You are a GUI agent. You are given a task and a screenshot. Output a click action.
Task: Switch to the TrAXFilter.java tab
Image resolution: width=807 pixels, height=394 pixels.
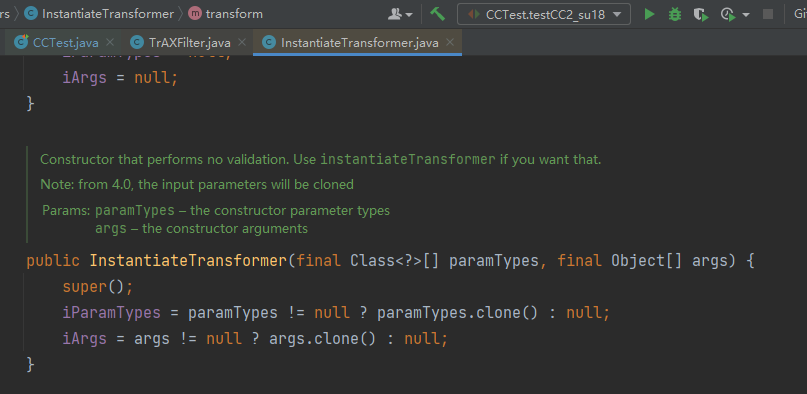click(189, 42)
